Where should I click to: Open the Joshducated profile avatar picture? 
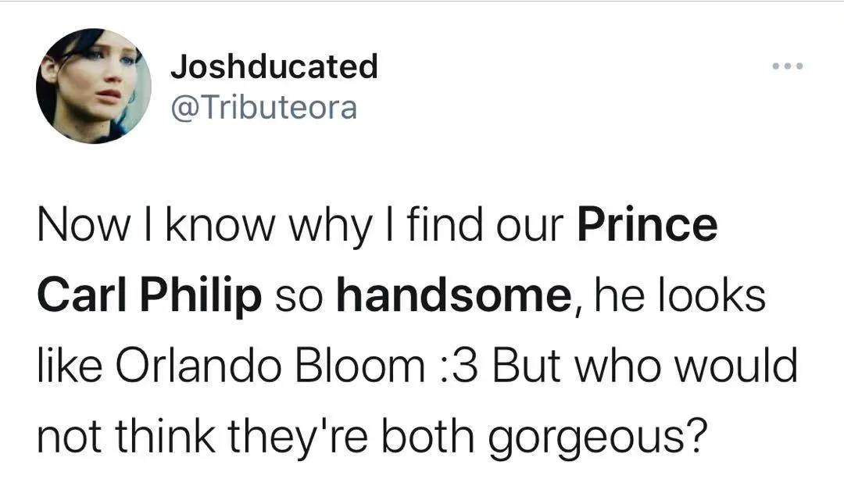pos(94,86)
